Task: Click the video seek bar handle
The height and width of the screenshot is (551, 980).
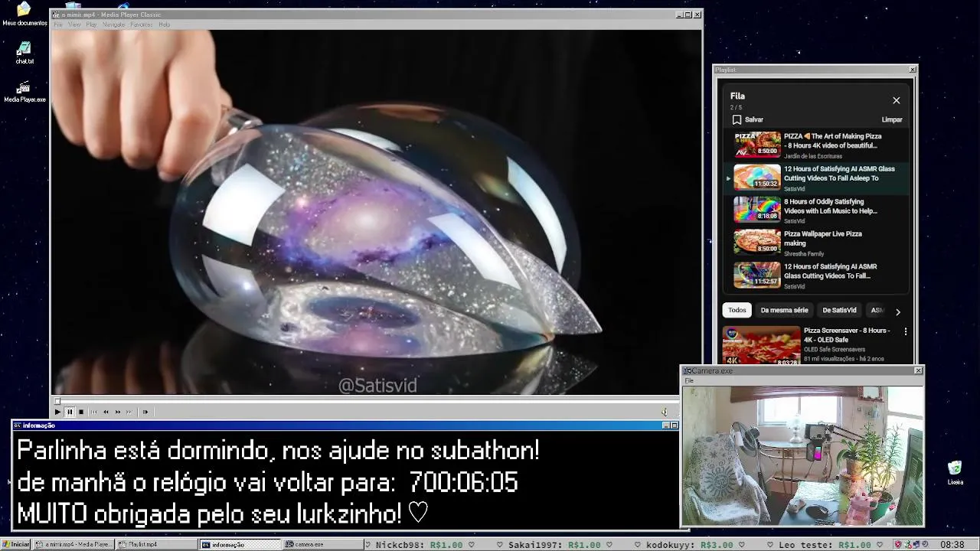Action: tap(57, 401)
